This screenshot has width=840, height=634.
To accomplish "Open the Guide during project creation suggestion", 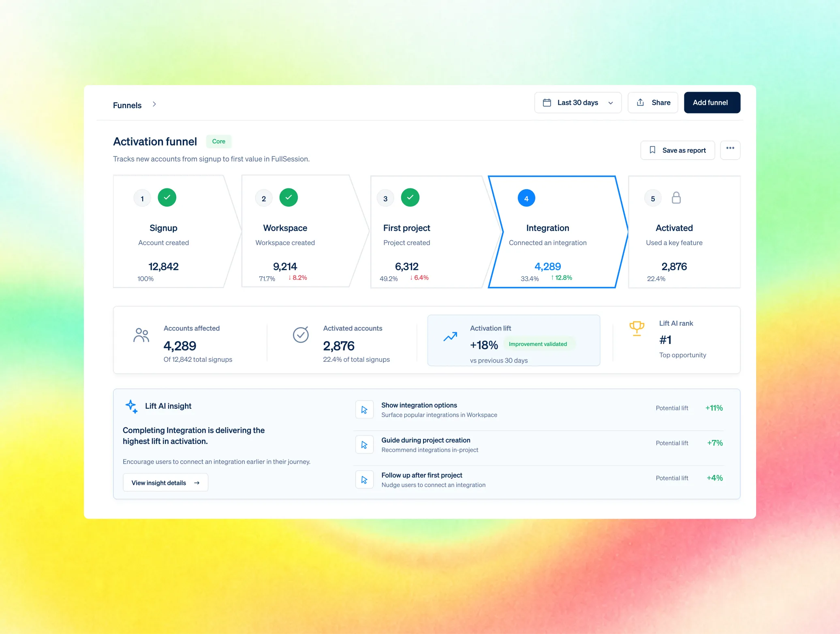I will (x=539, y=444).
